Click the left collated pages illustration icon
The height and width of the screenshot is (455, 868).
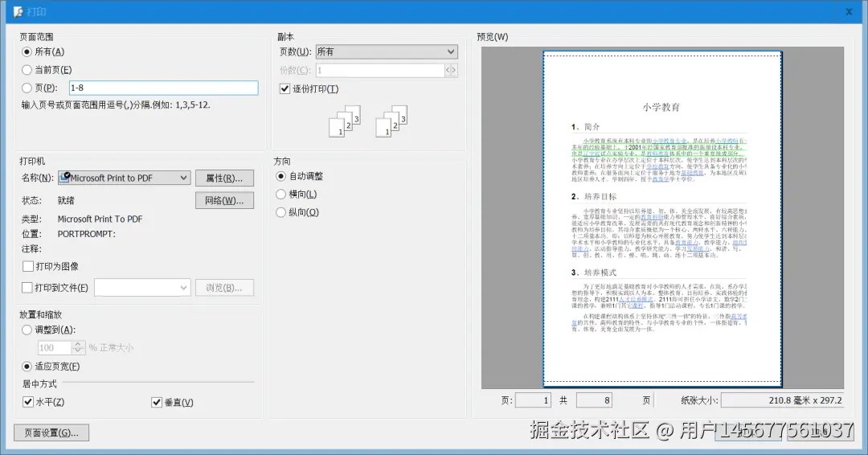point(344,121)
